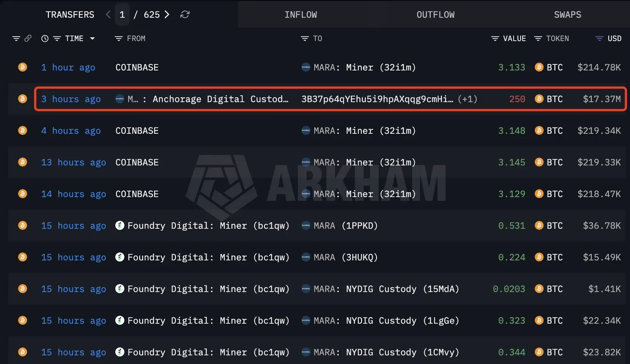Image resolution: width=630 pixels, height=364 pixels.
Task: Open the USD column filter icon
Action: coord(599,38)
